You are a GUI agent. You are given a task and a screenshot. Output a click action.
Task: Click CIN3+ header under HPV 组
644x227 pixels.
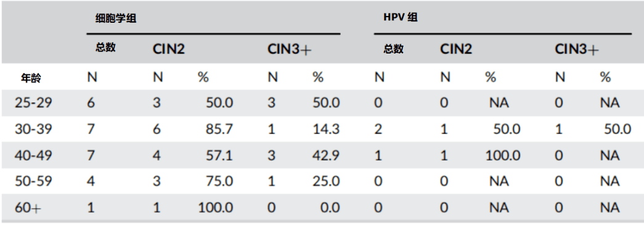point(577,50)
